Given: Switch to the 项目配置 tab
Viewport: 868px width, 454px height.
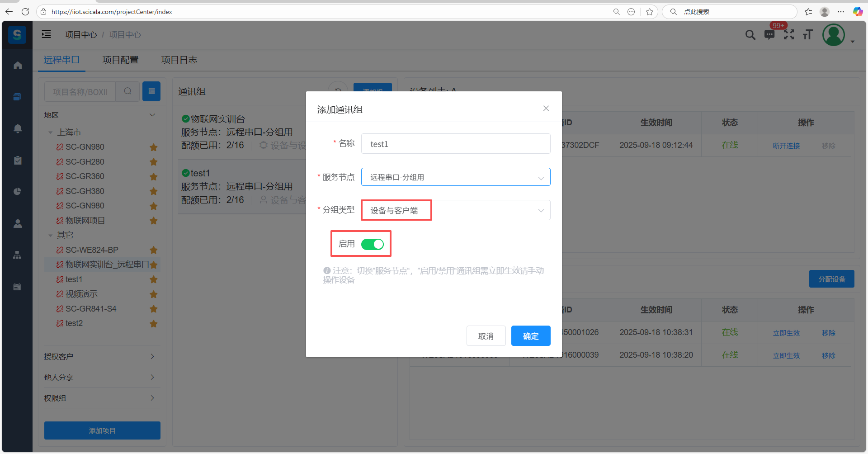Looking at the screenshot, I should [120, 60].
